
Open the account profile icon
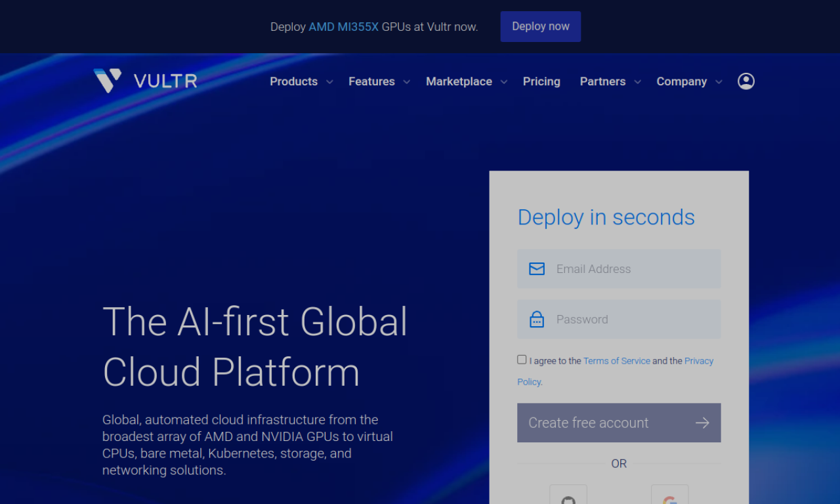pyautogui.click(x=745, y=81)
